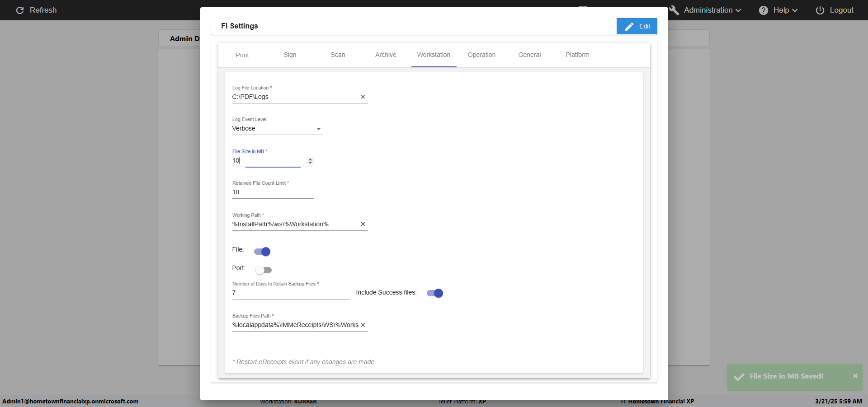The height and width of the screenshot is (407, 868).
Task: Click the Refresh icon in top bar
Action: tap(20, 10)
